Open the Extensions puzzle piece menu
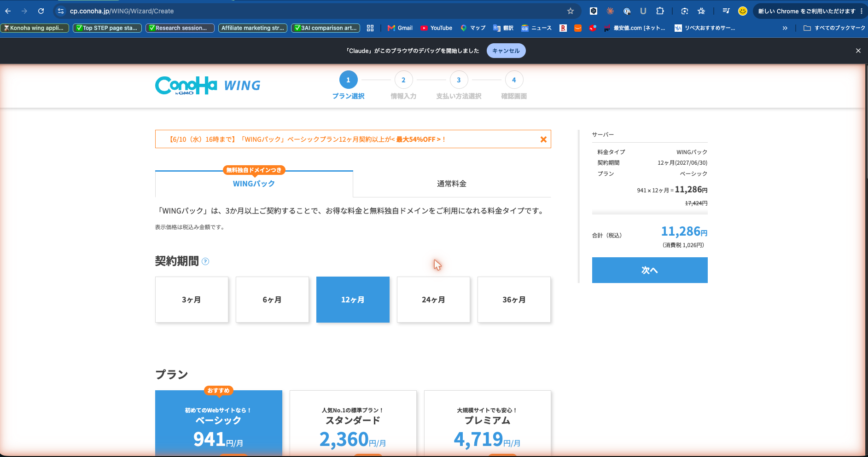 660,11
